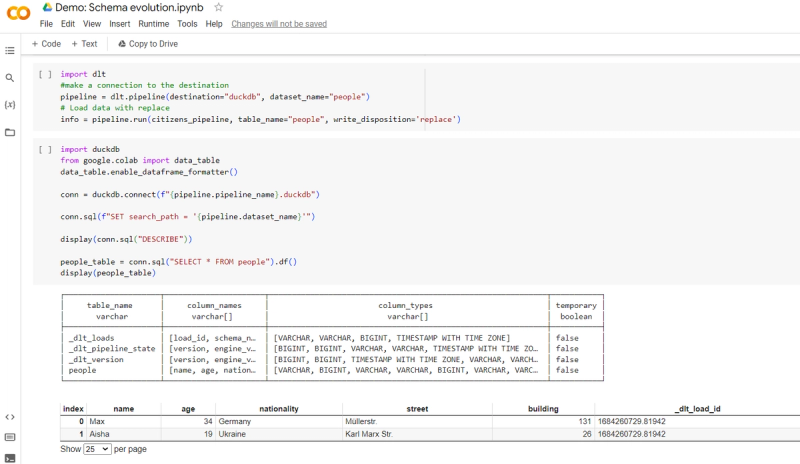This screenshot has width=800, height=464.
Task: Click the Google Drive icon beside notebook title
Action: click(47, 7)
